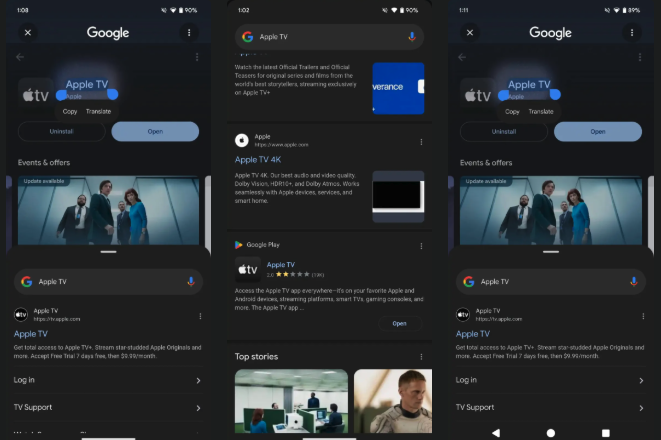Screen dimensions: 661x440
Task: Tap Apple TV 4K device thumbnail
Action: pos(398,196)
